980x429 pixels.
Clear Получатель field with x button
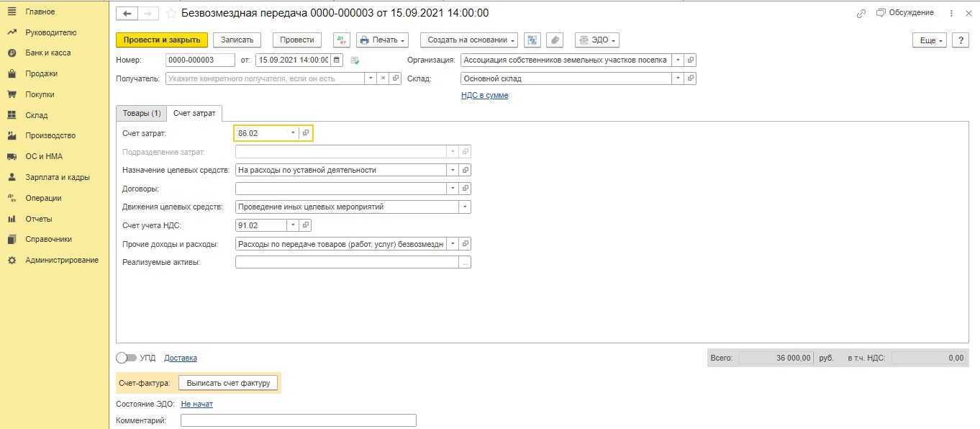(x=383, y=78)
